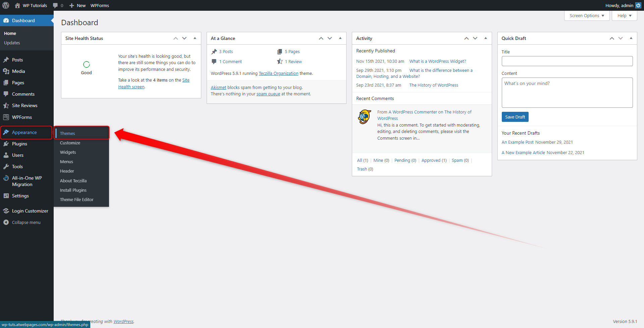Filter comments by Approved (1)

tap(434, 160)
